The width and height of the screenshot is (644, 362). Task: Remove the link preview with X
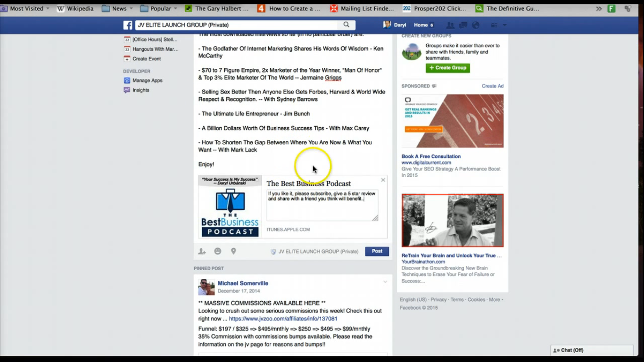(383, 180)
